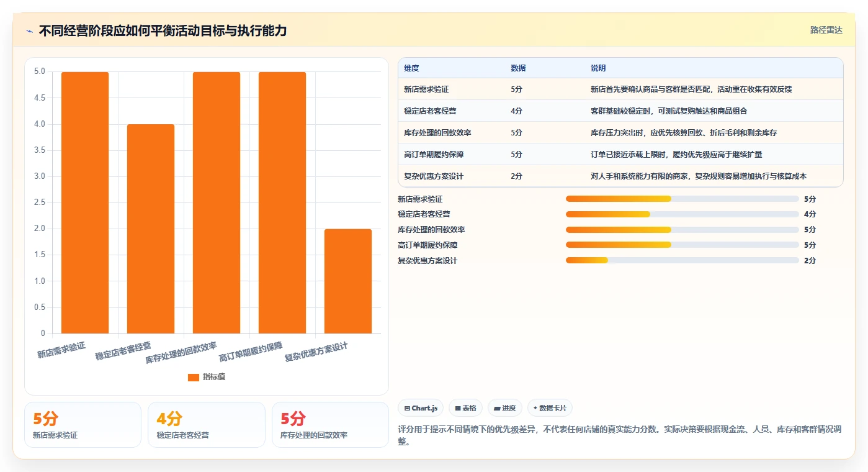Click the 维度 column header
The height and width of the screenshot is (472, 868).
[411, 68]
